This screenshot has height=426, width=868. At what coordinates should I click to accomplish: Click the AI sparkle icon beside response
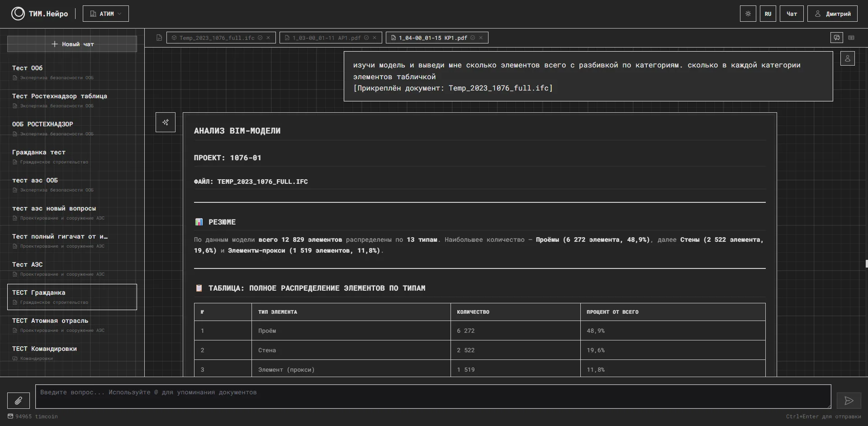(x=166, y=122)
